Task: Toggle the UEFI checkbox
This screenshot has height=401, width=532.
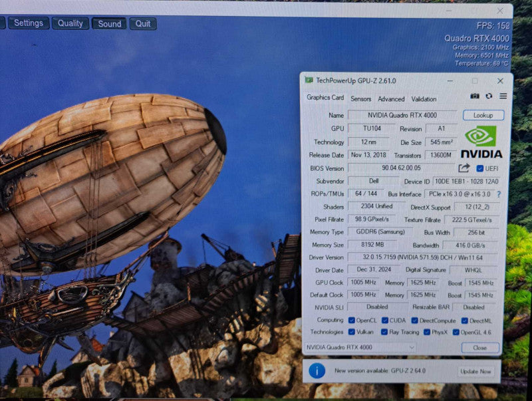Action: (479, 169)
